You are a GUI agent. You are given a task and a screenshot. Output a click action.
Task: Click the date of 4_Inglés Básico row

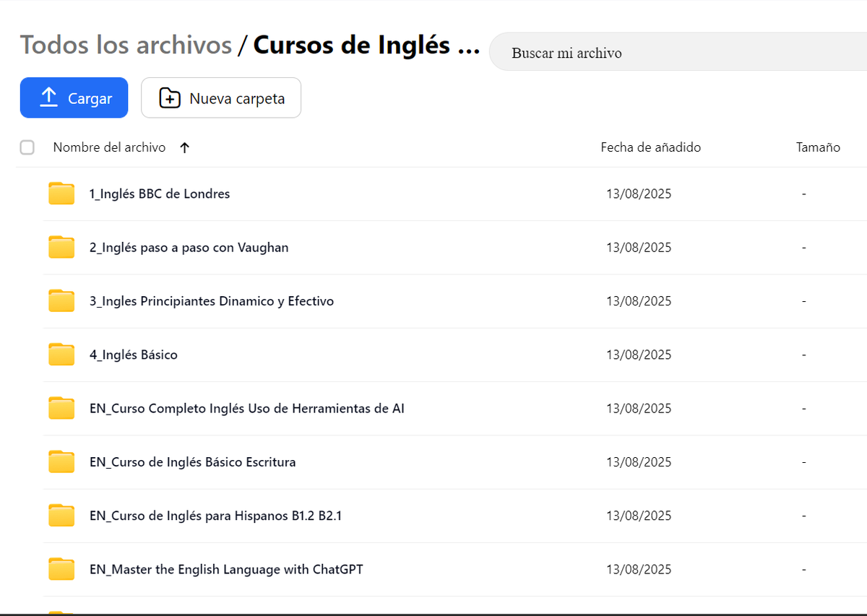pyautogui.click(x=639, y=355)
